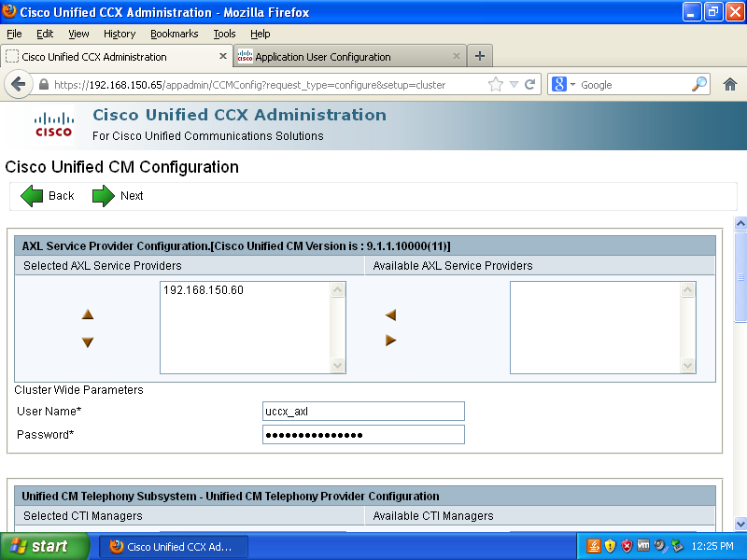Click the Available CTI Managers header
The image size is (747, 560).
433,516
